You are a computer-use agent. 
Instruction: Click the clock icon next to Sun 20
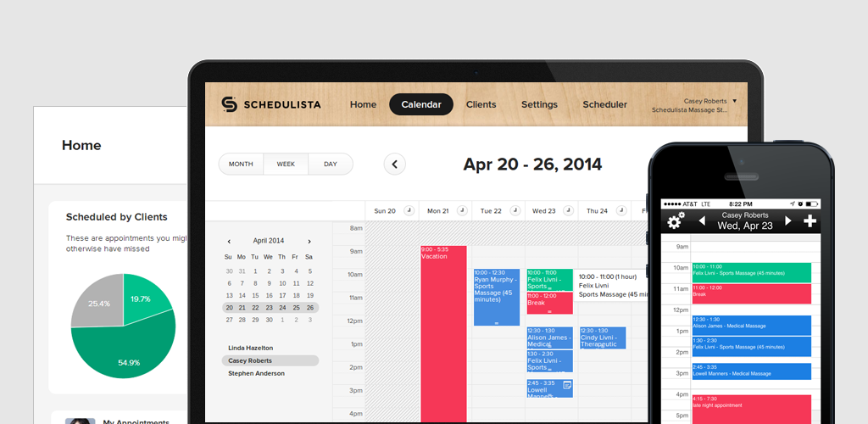point(409,210)
